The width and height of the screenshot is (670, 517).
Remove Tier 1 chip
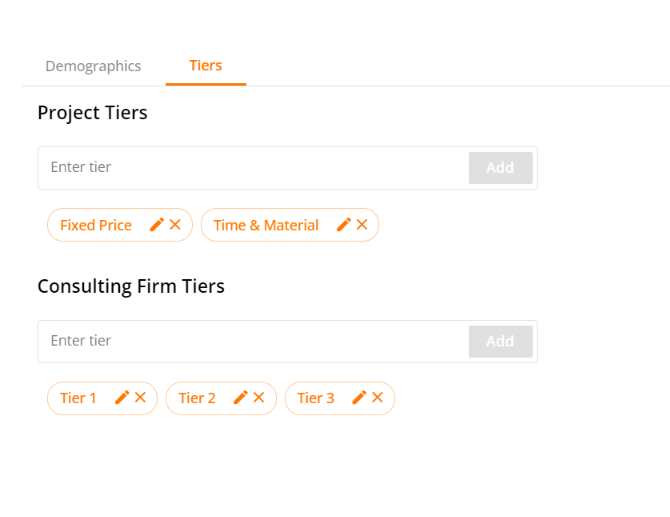(140, 397)
